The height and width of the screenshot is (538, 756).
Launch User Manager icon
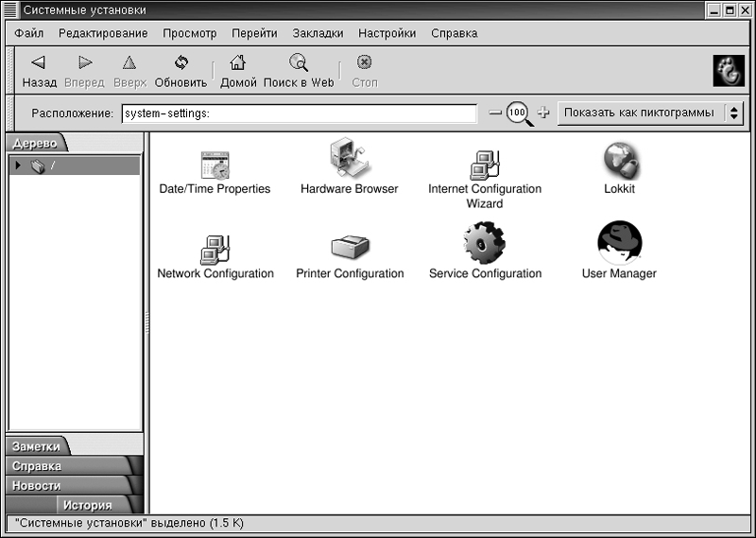(619, 246)
